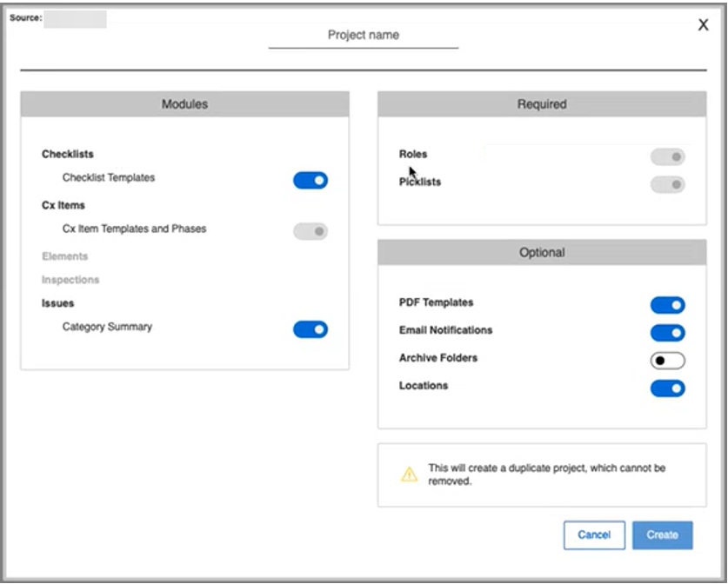
Task: Disable the Checklist Templates toggle
Action: (311, 180)
